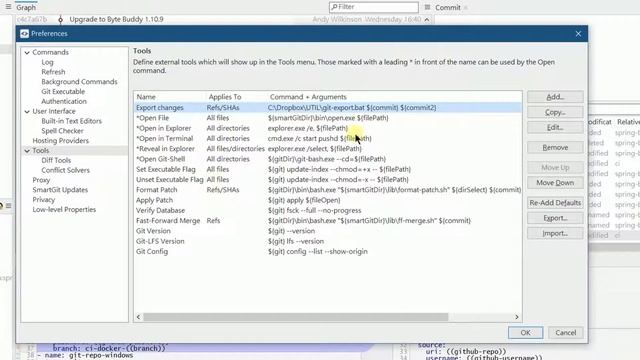Open Built-in Text Editors settings
The width and height of the screenshot is (640, 360).
tap(71, 121)
